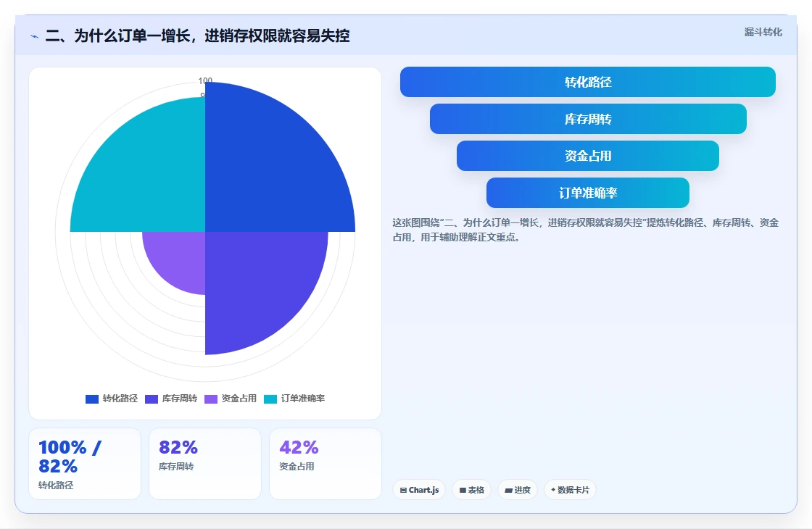Image resolution: width=812 pixels, height=529 pixels.
Task: Open the 100% / 82% 转化路径 data card
Action: click(x=84, y=464)
